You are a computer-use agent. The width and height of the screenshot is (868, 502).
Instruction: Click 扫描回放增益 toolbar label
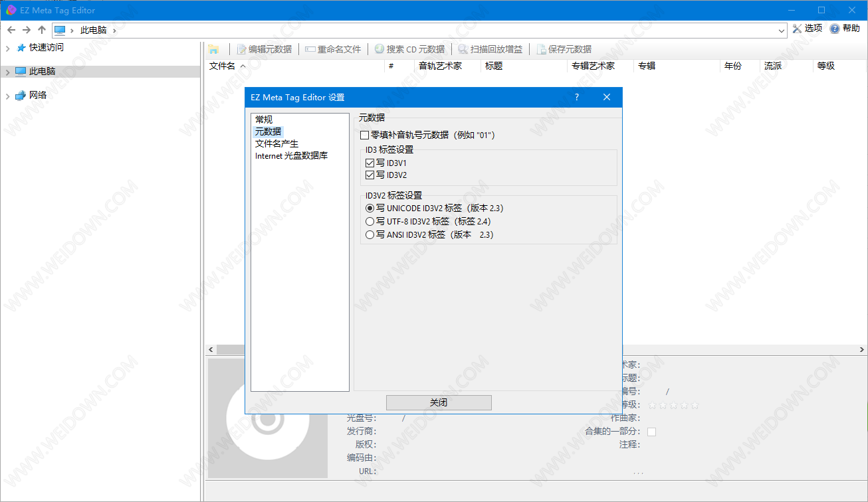click(496, 49)
